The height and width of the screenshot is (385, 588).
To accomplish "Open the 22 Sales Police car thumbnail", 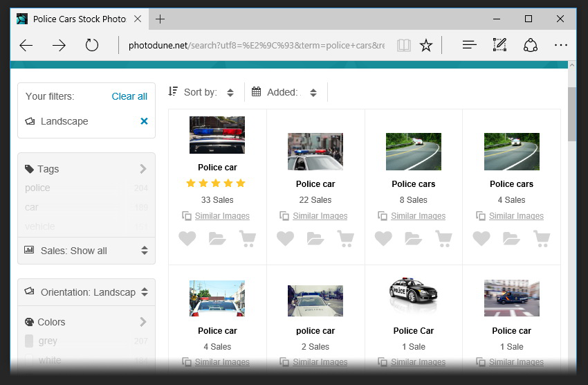I will 315,152.
